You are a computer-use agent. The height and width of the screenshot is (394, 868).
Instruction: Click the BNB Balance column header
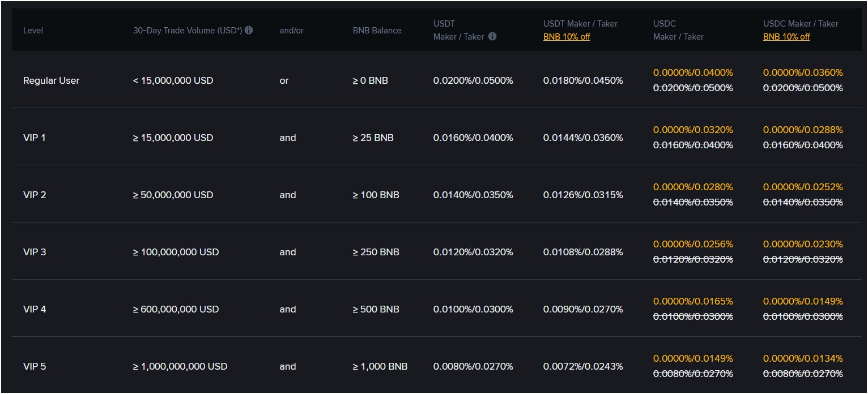click(x=377, y=31)
